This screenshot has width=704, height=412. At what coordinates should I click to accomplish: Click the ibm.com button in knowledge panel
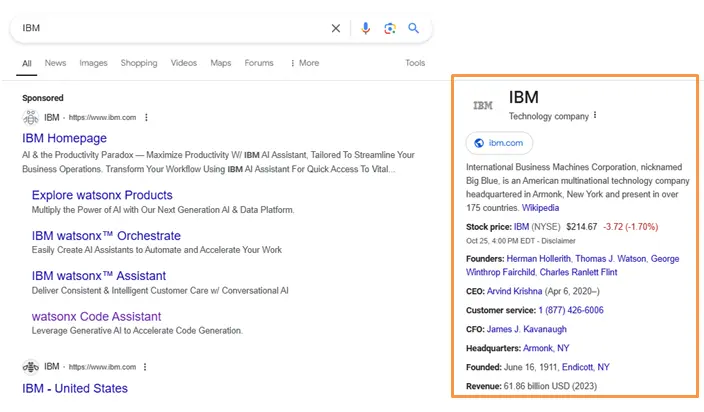(499, 143)
